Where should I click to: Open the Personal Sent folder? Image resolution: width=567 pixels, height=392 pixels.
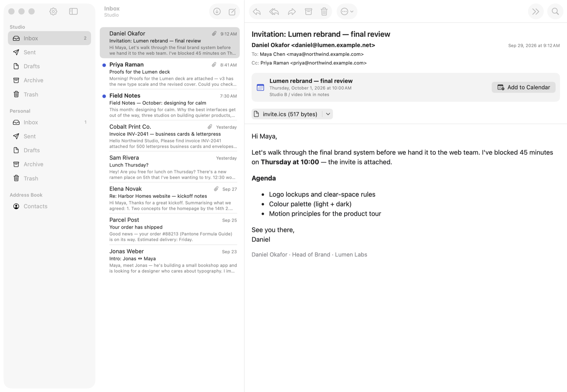click(x=49, y=136)
